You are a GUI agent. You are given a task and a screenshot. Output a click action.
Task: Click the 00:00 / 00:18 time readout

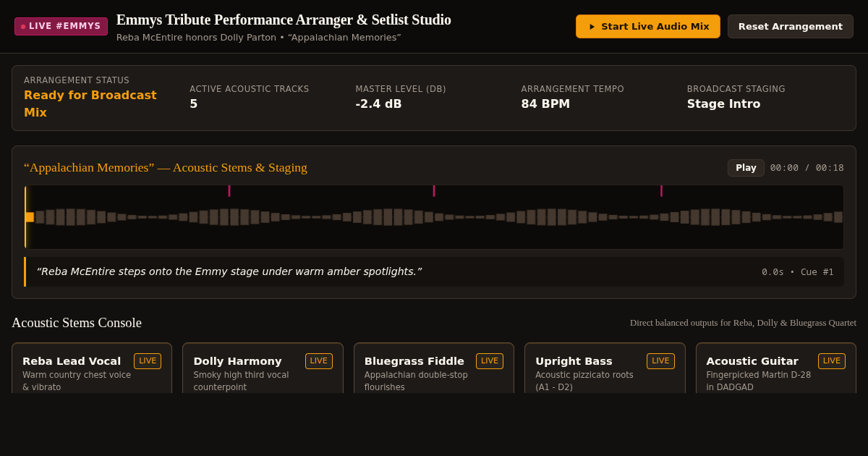pyautogui.click(x=807, y=168)
